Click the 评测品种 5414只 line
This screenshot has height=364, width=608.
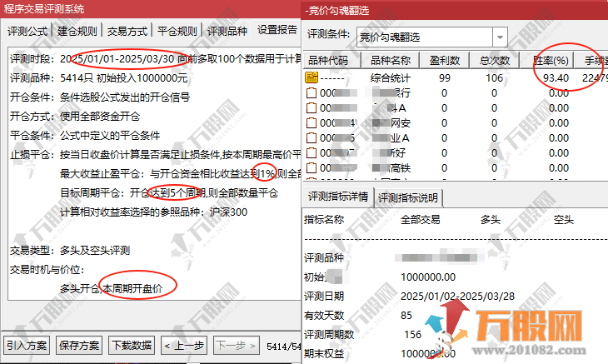(99, 78)
